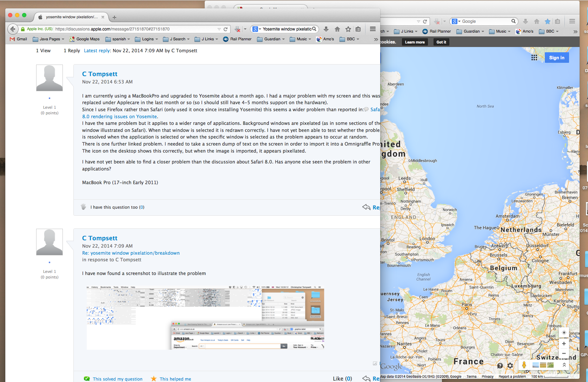Go home in the Google Maps window
The height and width of the screenshot is (382, 588).
click(x=537, y=21)
